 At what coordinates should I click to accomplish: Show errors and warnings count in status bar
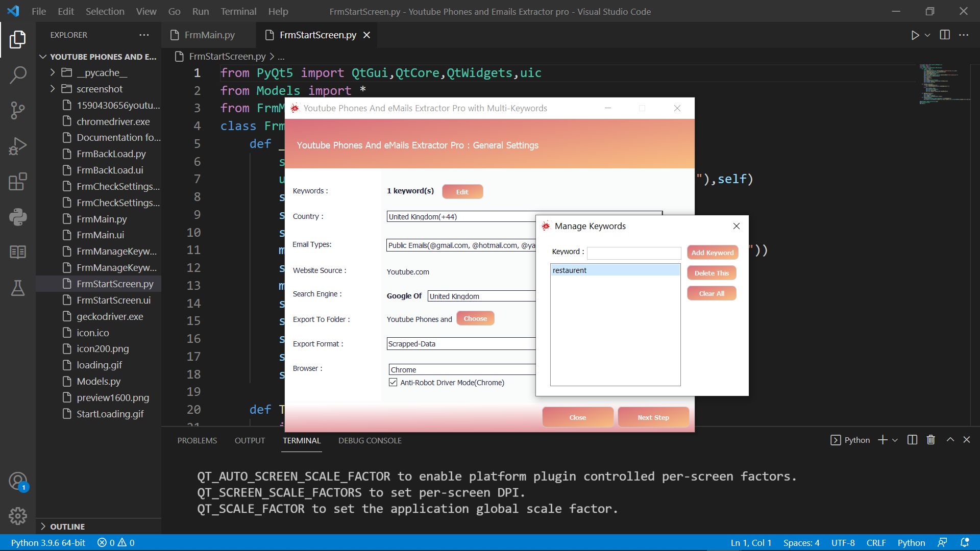tap(116, 543)
